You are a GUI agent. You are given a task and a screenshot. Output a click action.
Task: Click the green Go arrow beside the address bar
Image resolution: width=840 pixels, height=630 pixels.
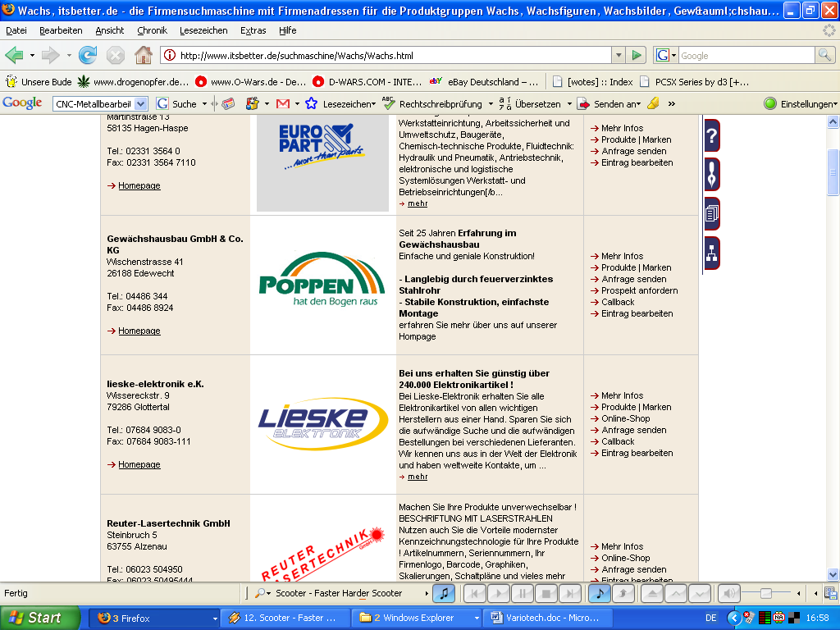pyautogui.click(x=637, y=55)
